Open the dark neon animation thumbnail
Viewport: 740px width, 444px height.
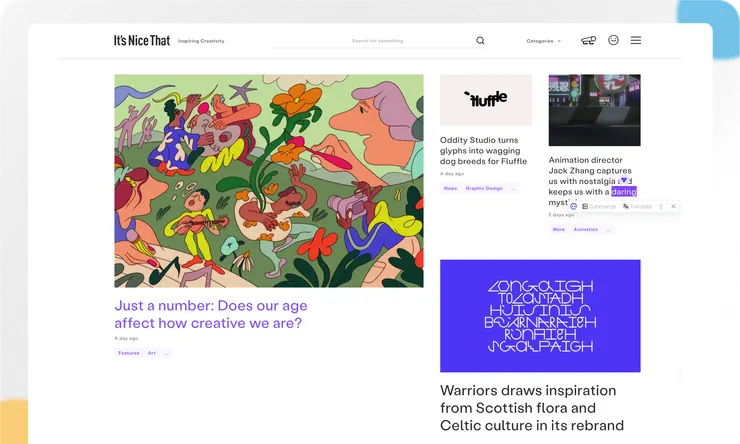594,110
